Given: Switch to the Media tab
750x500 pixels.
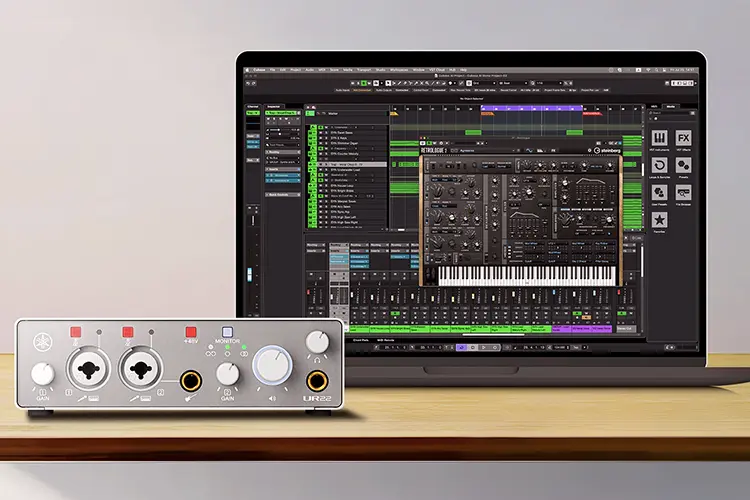Looking at the screenshot, I should (x=671, y=107).
